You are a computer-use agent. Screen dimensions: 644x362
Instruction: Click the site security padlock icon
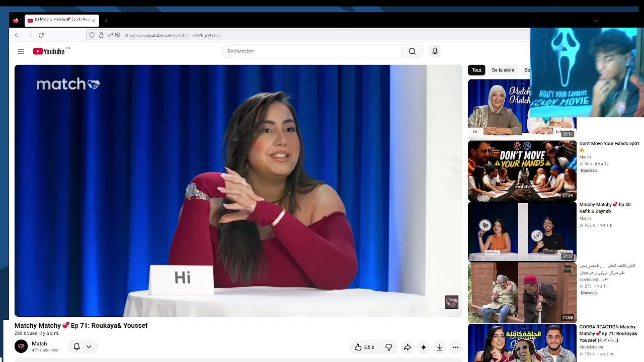(101, 35)
